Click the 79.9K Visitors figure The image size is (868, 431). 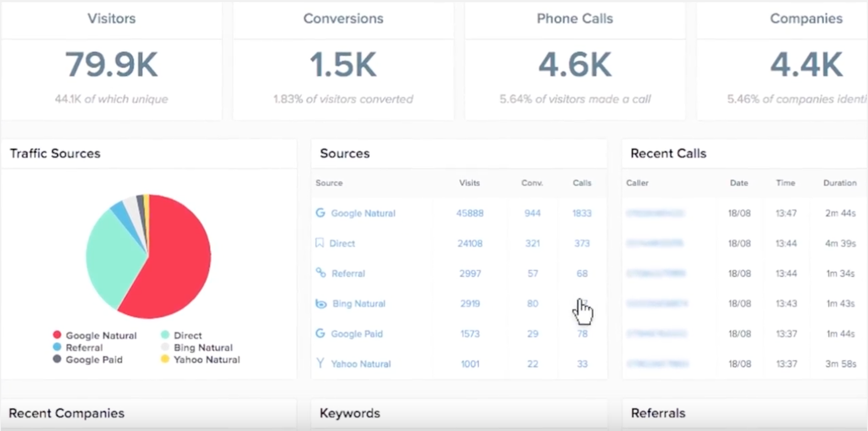click(112, 65)
